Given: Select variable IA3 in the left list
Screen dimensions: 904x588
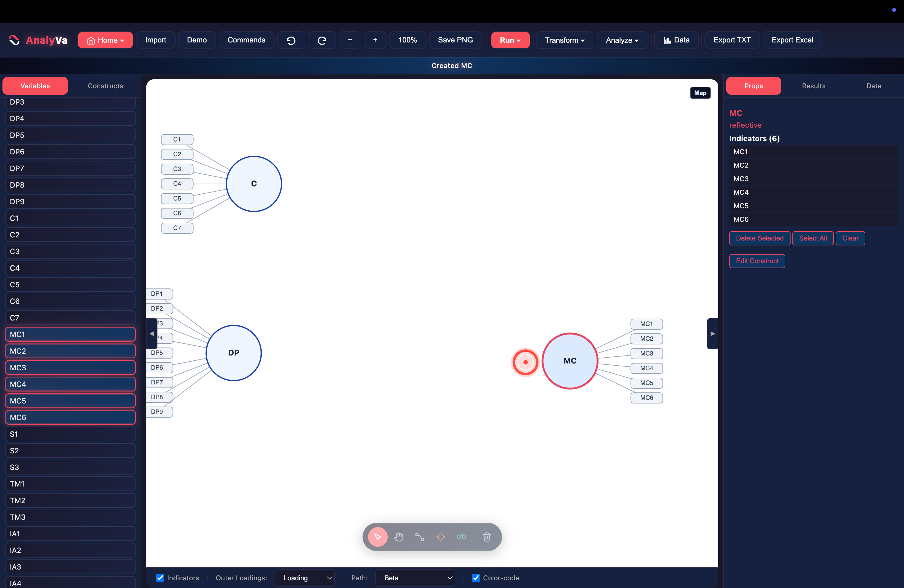Looking at the screenshot, I should pos(70,567).
